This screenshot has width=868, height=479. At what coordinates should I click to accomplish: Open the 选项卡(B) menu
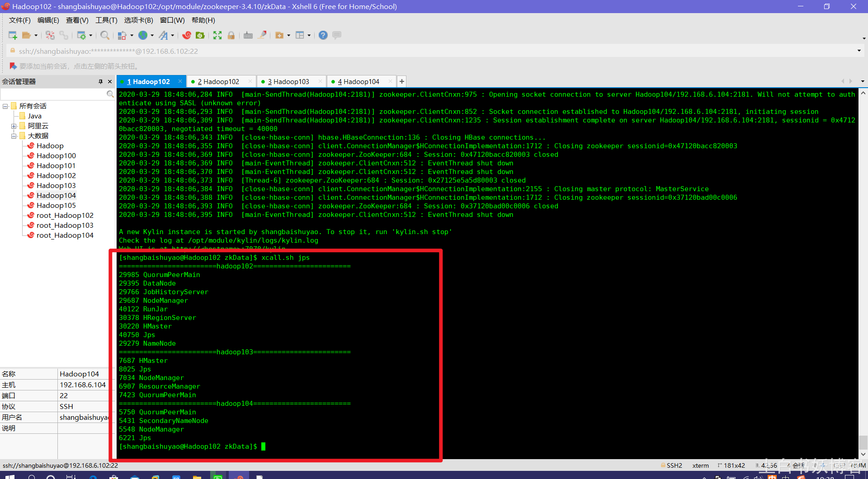[138, 20]
